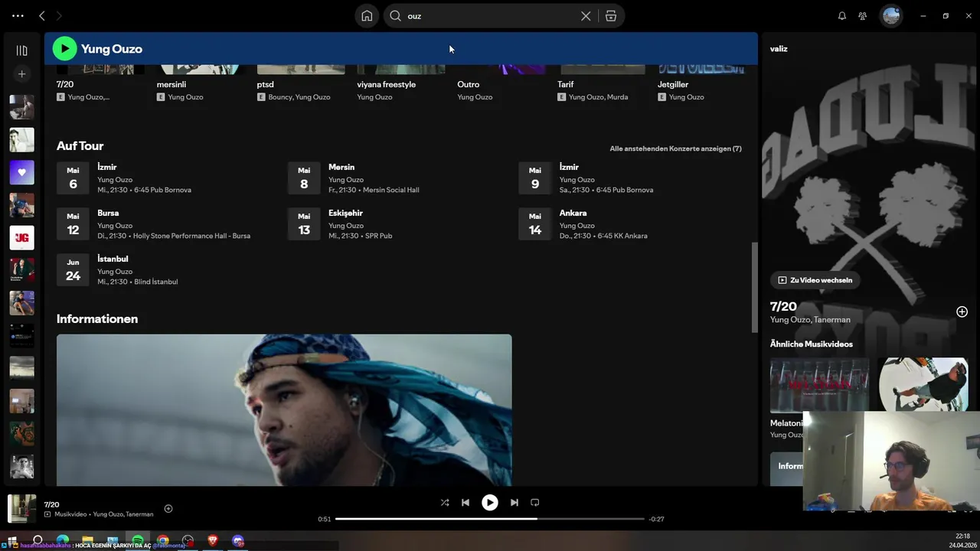Pause playback with the center button
980x551 pixels.
coord(490,503)
